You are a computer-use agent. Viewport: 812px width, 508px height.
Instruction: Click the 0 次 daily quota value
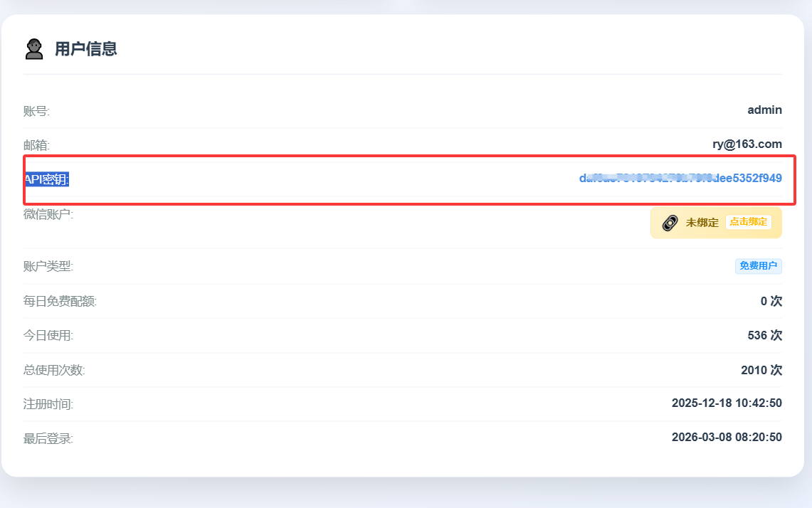pos(771,301)
